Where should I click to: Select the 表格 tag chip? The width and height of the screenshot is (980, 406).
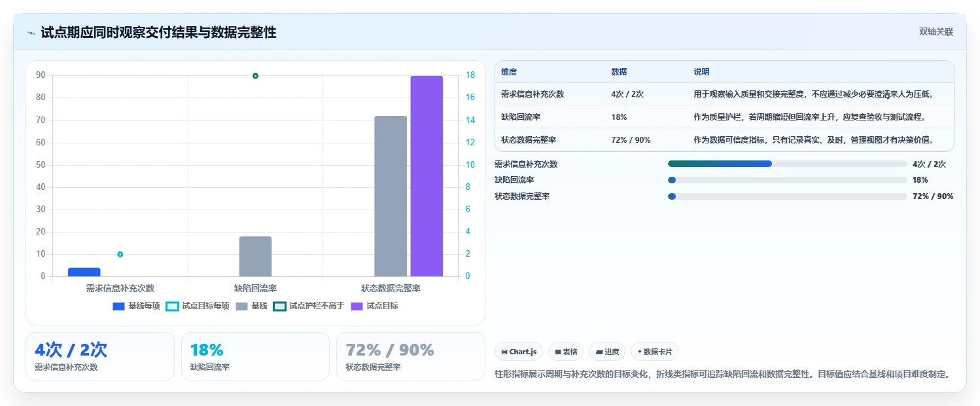566,352
